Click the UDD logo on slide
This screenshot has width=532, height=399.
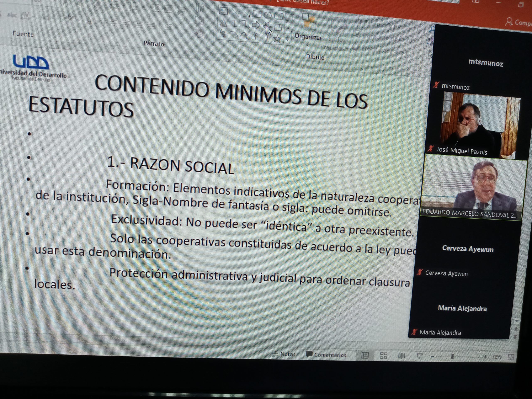31,62
